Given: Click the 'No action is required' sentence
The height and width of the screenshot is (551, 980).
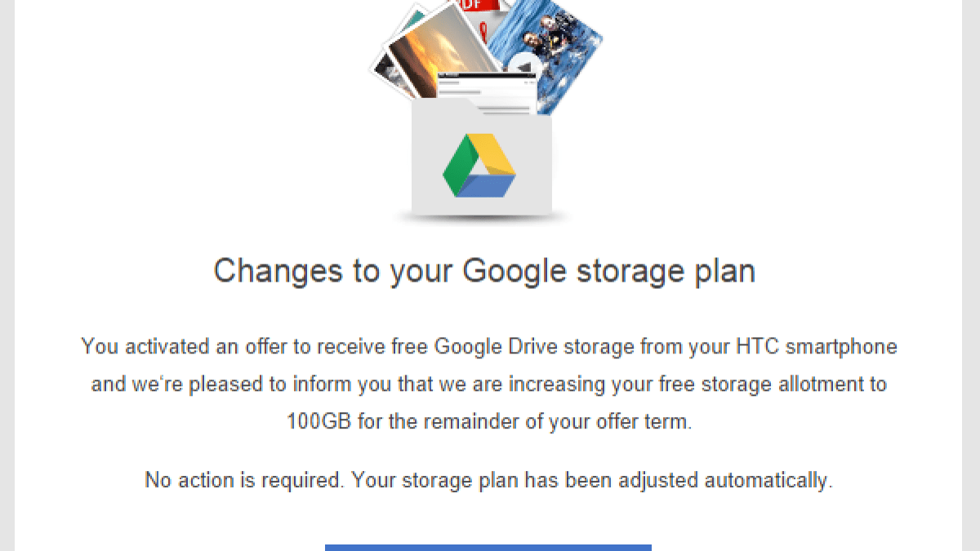Looking at the screenshot, I should click(x=245, y=480).
